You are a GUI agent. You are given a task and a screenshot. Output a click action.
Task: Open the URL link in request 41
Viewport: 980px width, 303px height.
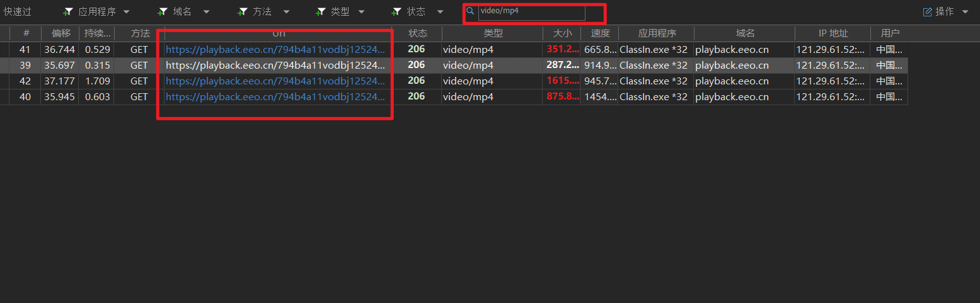tap(275, 50)
